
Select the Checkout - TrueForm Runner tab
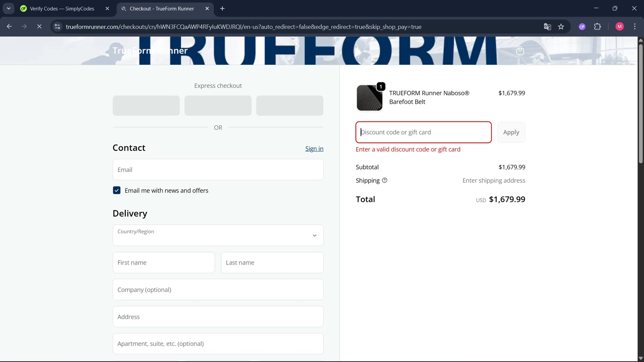[x=161, y=9]
